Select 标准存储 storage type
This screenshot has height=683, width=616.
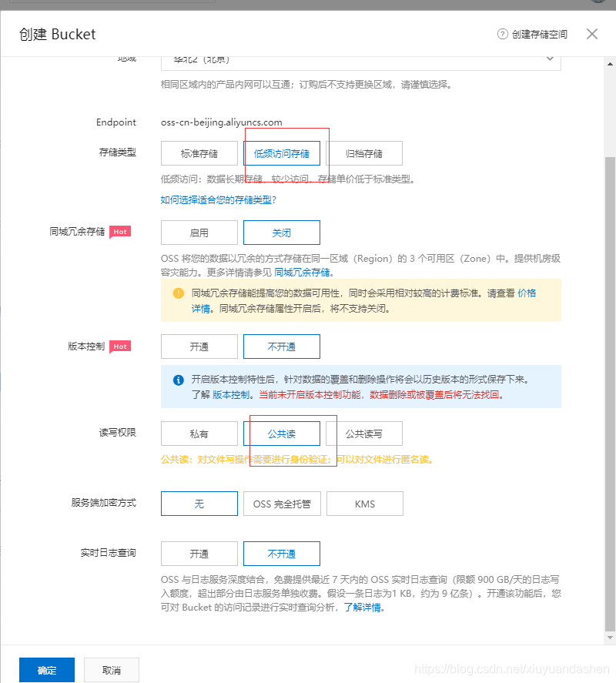click(199, 153)
